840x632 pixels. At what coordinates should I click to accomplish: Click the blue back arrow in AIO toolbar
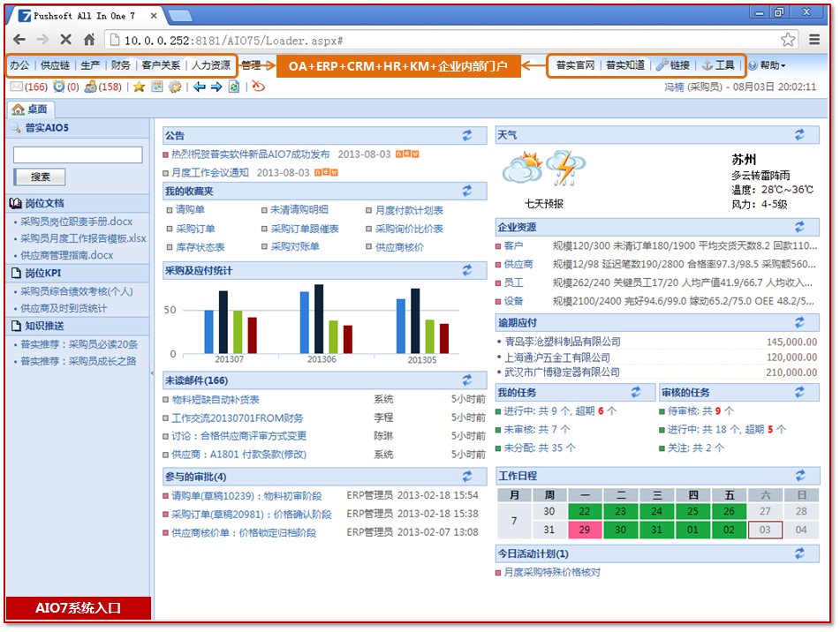pyautogui.click(x=200, y=87)
